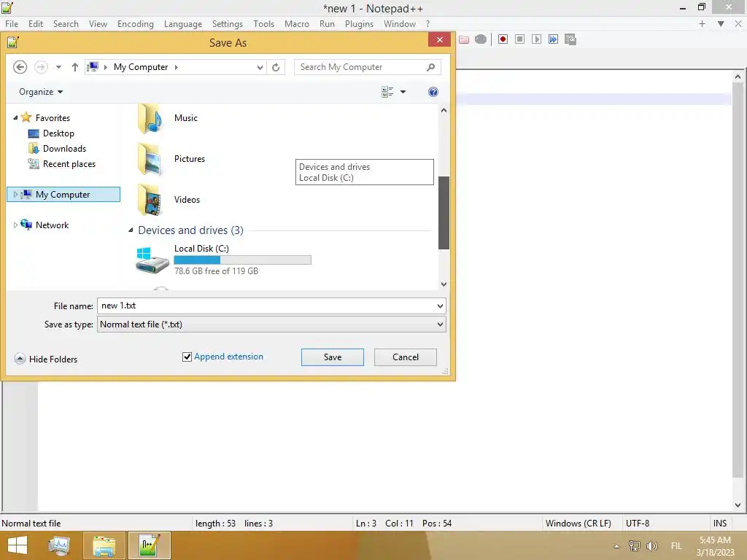Collapse Devices and drives group
Screen dimensions: 747x560
(131, 230)
